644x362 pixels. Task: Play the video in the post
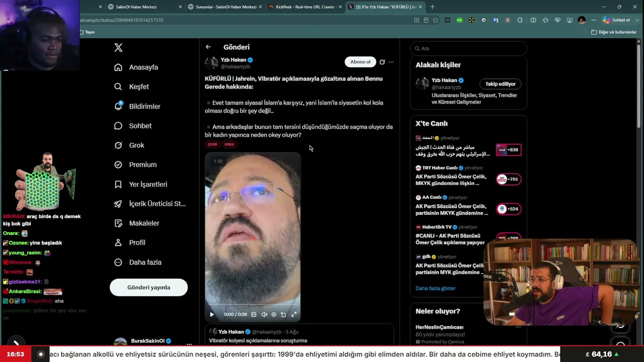212,314
